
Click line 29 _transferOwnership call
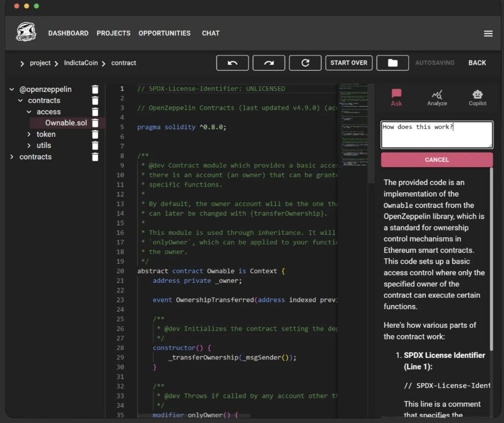click(232, 357)
